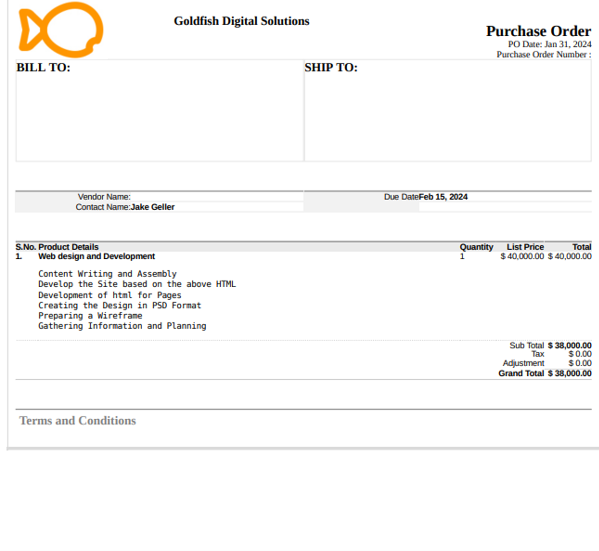Click the Terms and Conditions heading
The image size is (599, 551).
tap(78, 421)
